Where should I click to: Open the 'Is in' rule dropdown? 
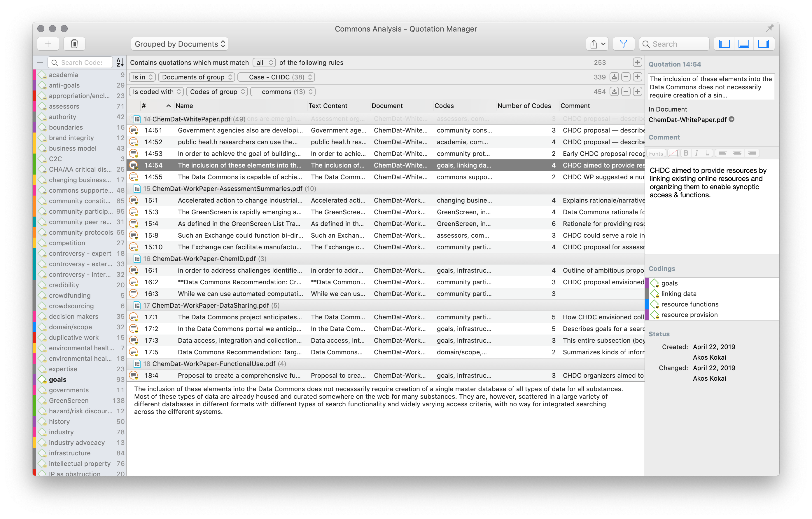pyautogui.click(x=142, y=77)
